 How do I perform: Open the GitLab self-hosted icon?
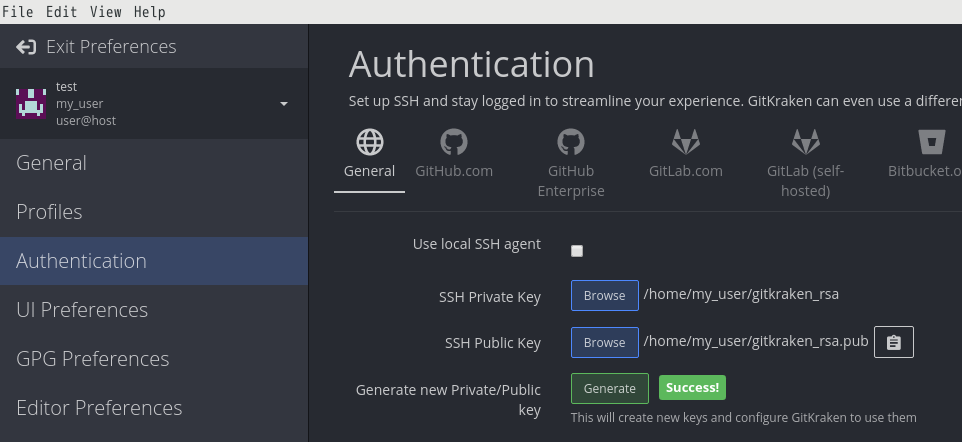click(805, 141)
